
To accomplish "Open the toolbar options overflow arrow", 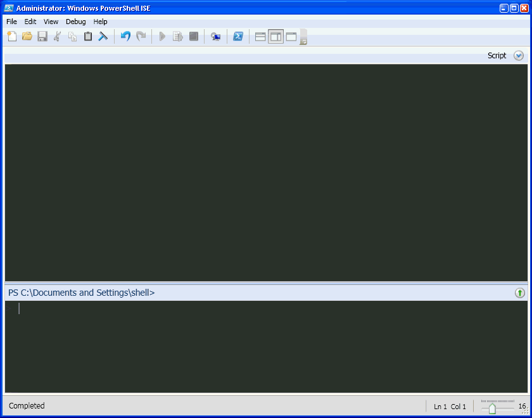I will pos(303,37).
